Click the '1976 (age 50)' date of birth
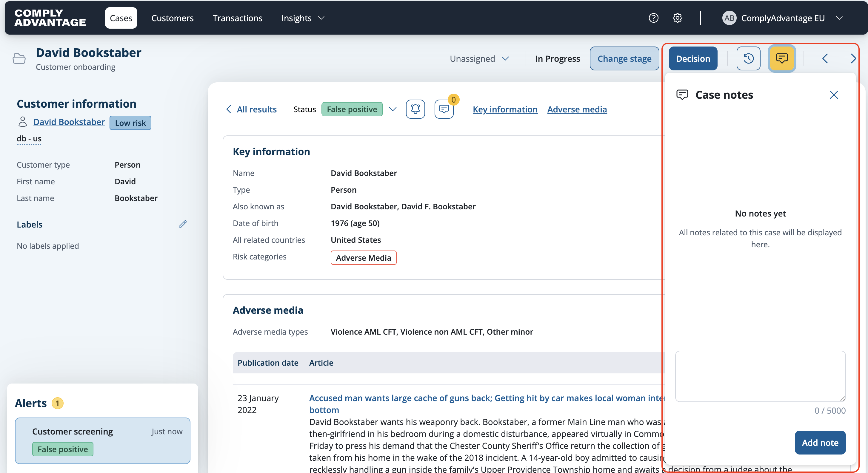Viewport: 868px width, 473px height. click(x=355, y=223)
